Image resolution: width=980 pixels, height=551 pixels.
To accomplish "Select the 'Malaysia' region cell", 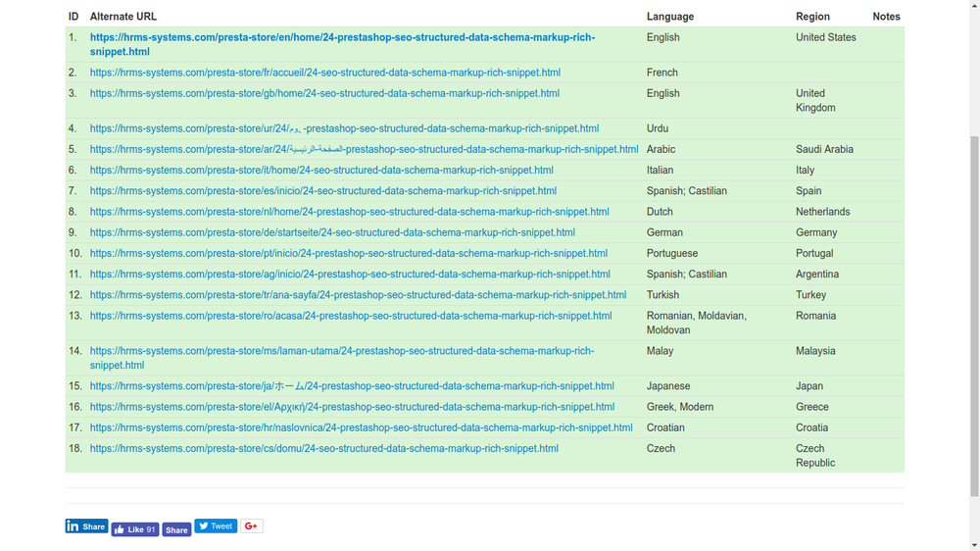I will pyautogui.click(x=815, y=351).
